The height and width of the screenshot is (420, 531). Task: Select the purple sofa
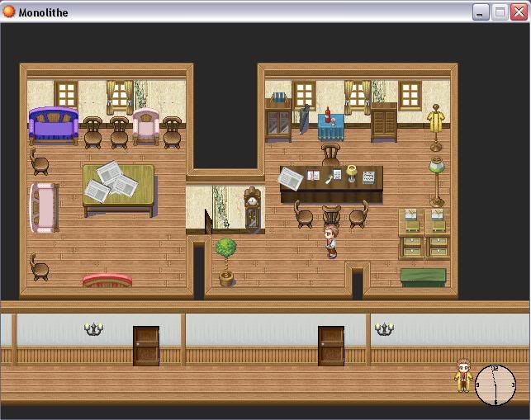tap(53, 125)
